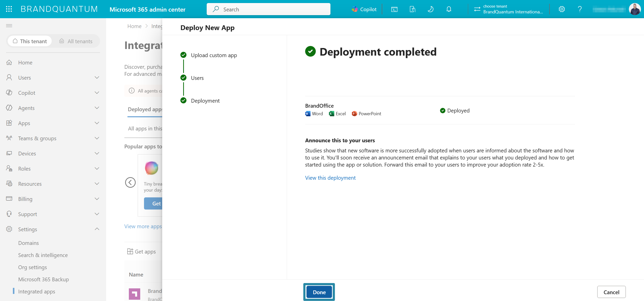
Task: Open the choose tenant switcher
Action: [x=508, y=9]
